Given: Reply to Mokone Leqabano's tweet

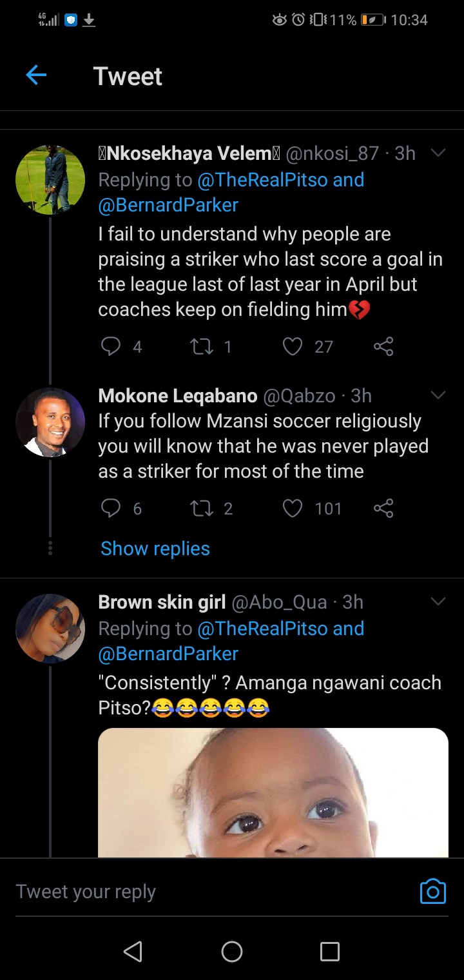Looking at the screenshot, I should pos(111,509).
